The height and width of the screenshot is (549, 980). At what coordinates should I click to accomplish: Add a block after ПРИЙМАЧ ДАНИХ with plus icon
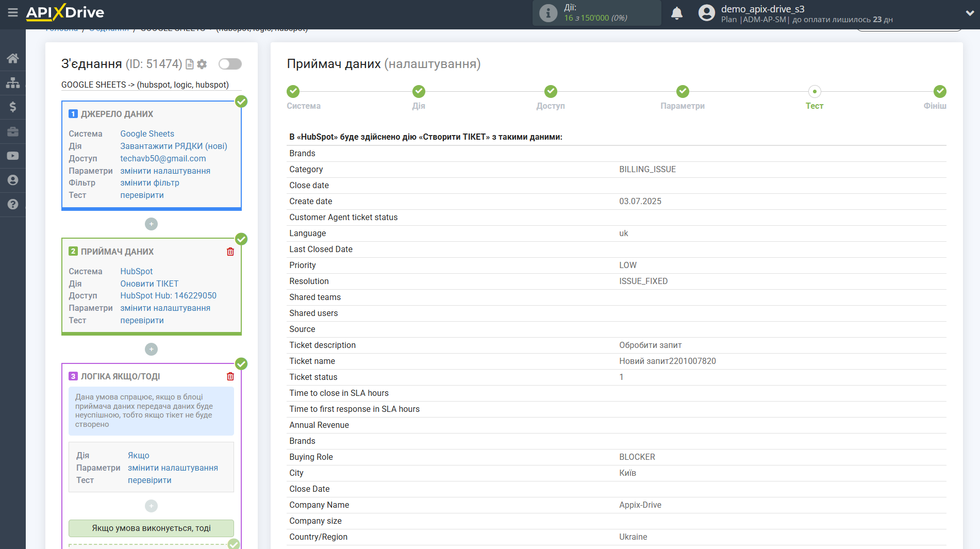pos(151,349)
